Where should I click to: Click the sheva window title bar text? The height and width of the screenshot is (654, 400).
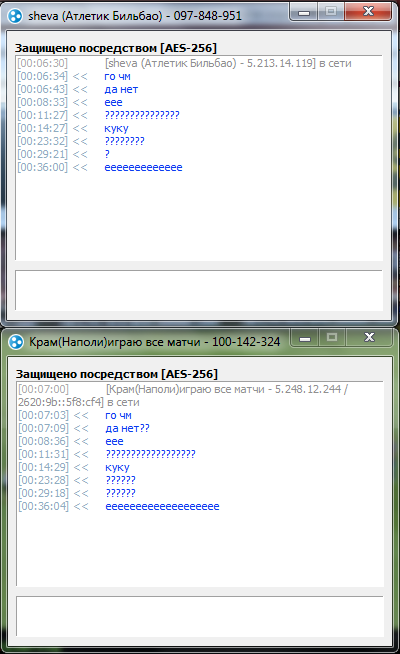(135, 16)
